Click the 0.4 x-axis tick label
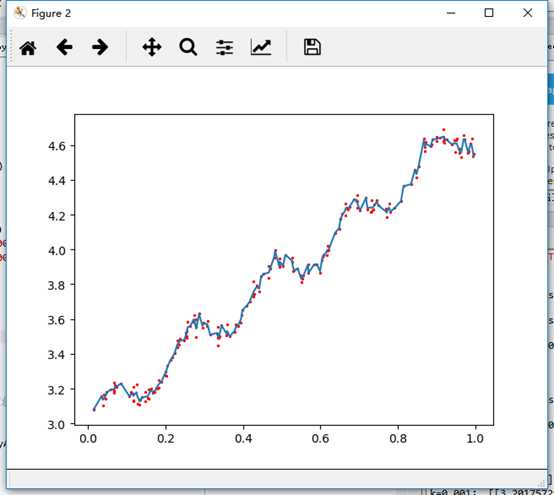554x495 pixels. coord(243,438)
